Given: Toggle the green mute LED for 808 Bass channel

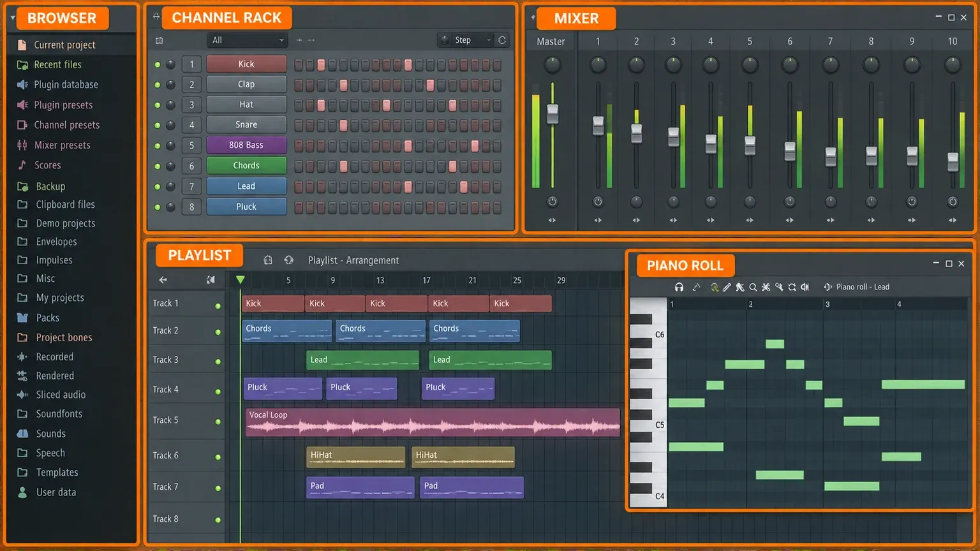Looking at the screenshot, I should [x=157, y=145].
